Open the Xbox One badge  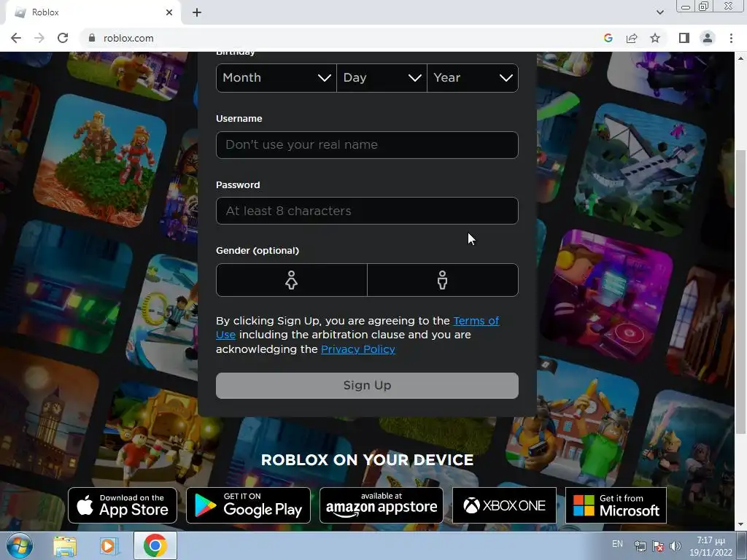[504, 505]
